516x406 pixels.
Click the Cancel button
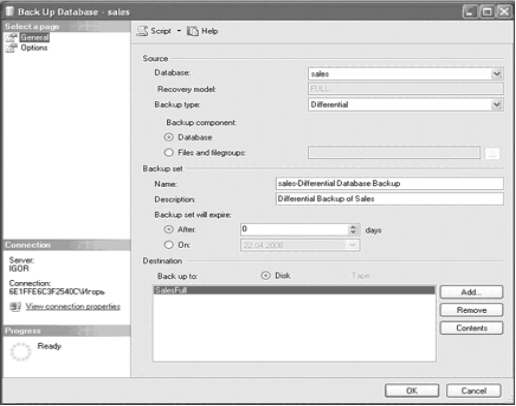pos(473,391)
